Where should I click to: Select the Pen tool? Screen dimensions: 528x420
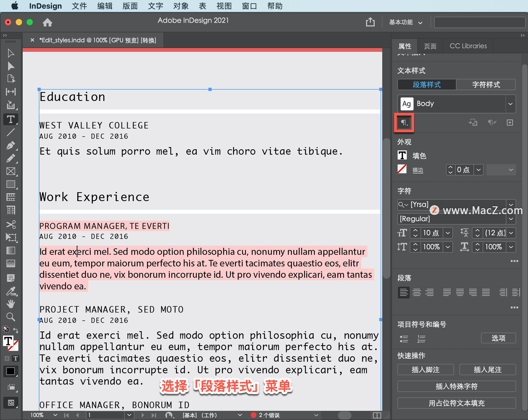click(x=11, y=145)
